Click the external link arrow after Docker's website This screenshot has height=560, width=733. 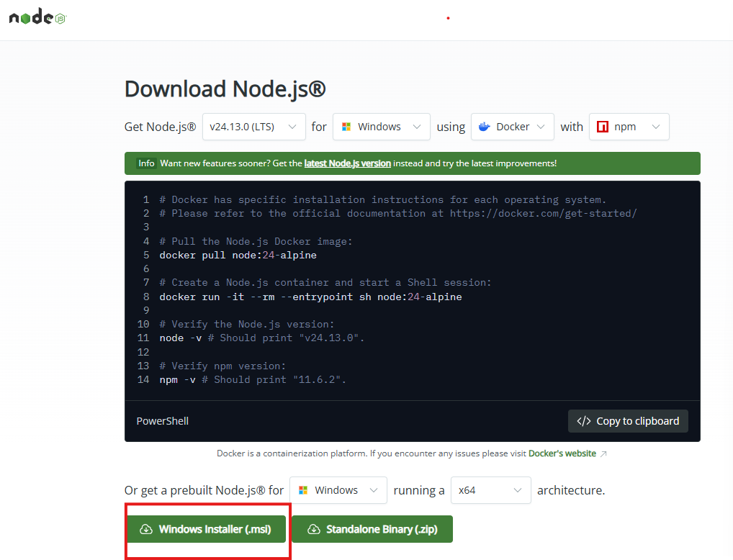(x=603, y=453)
